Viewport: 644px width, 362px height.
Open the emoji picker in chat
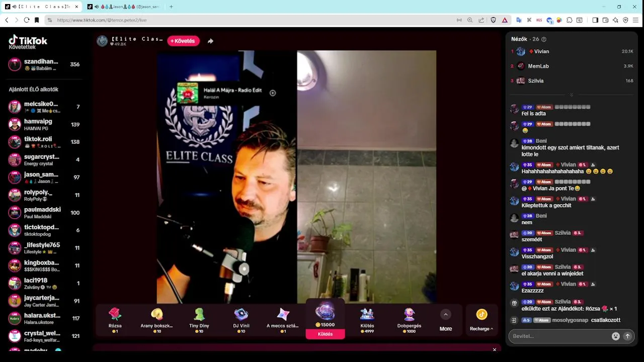615,336
